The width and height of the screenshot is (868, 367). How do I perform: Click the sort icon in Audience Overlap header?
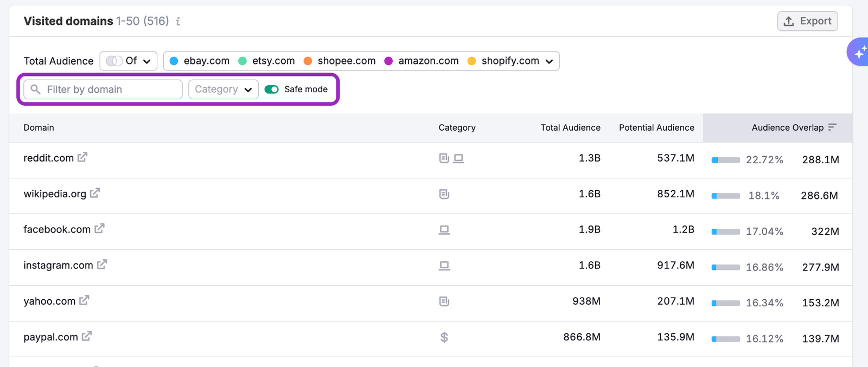pyautogui.click(x=832, y=127)
